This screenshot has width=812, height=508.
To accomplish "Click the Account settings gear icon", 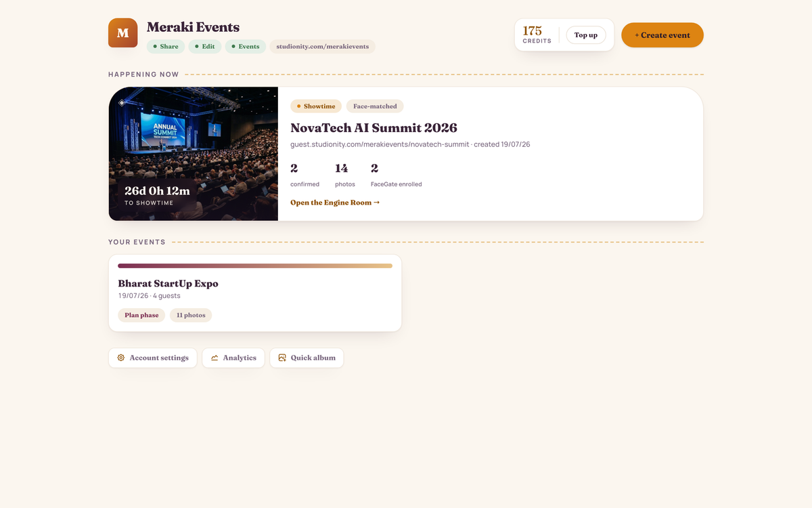I will pos(121,358).
